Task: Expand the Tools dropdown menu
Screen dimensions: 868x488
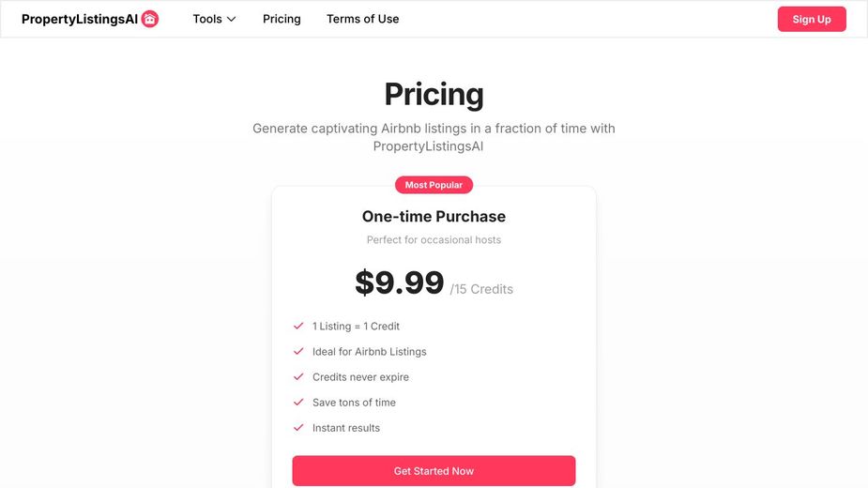Action: [214, 19]
